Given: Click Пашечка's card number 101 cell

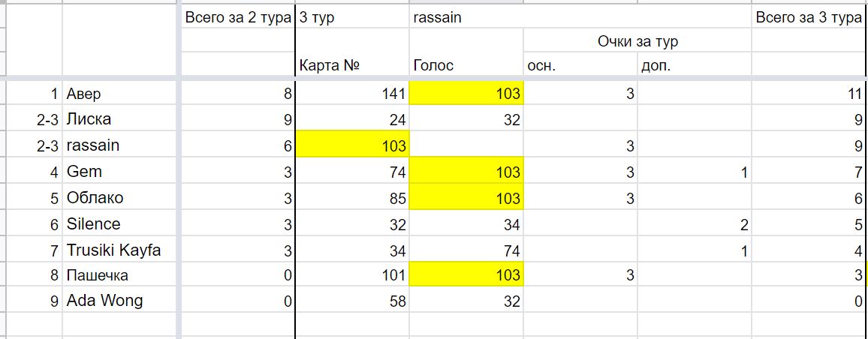Looking at the screenshot, I should 352,274.
